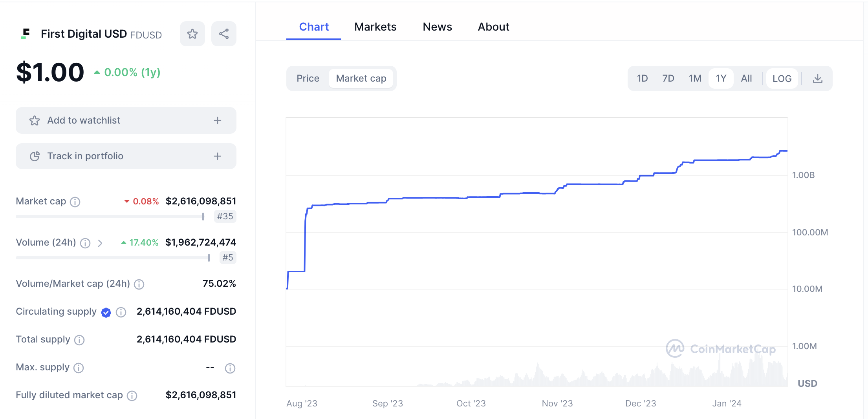Show the All time chart range
The width and height of the screenshot is (868, 419).
pos(746,79)
